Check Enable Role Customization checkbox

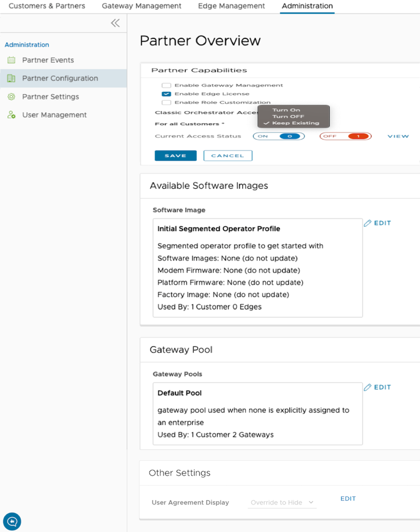coord(166,102)
